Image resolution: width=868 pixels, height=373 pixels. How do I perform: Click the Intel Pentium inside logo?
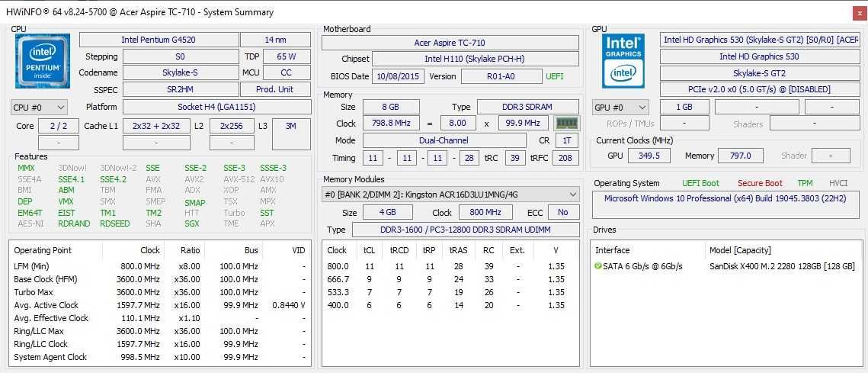click(x=43, y=61)
